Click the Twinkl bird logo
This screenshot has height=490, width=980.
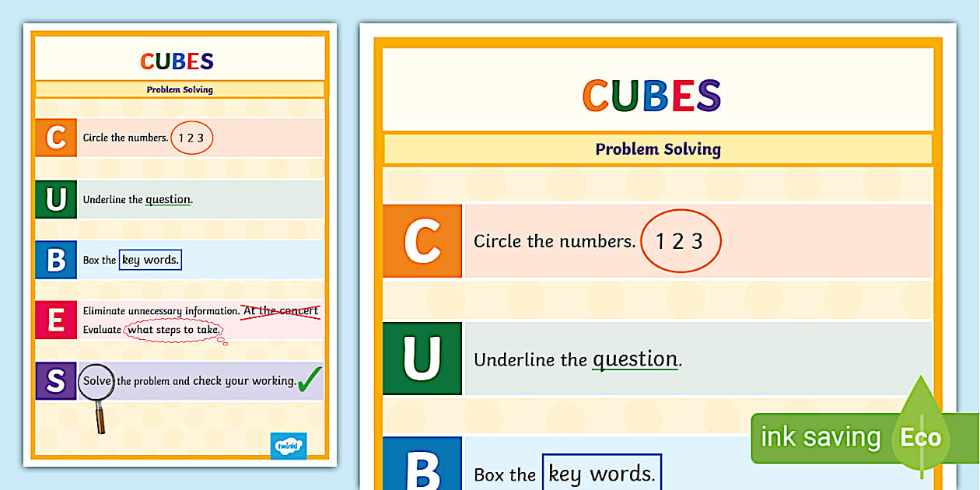click(288, 446)
